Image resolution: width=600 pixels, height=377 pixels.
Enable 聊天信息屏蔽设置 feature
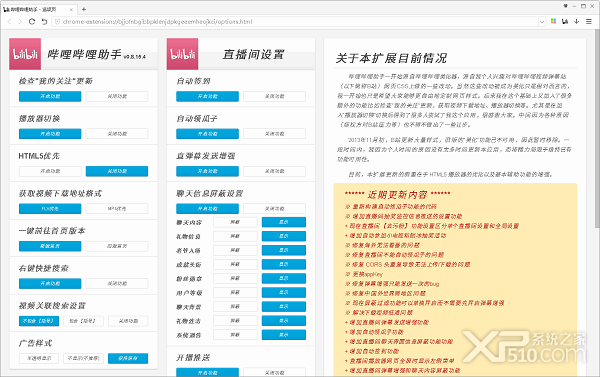coord(207,209)
